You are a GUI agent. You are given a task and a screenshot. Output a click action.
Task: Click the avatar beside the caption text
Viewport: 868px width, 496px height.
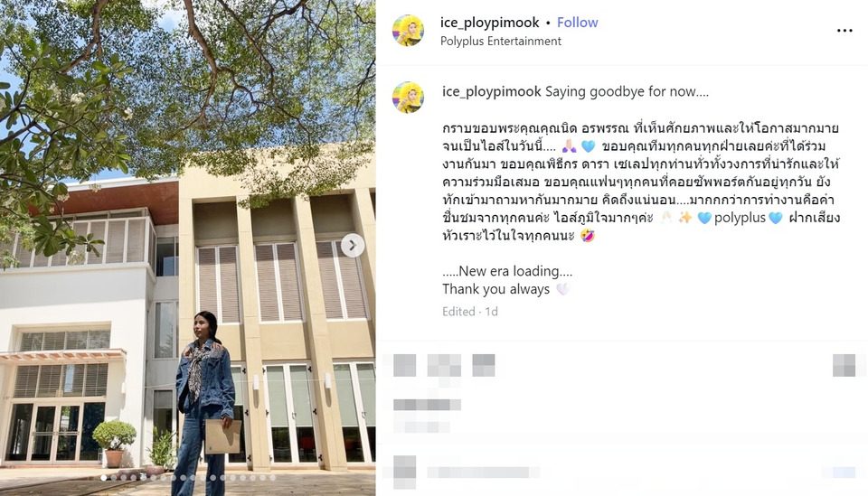(409, 98)
